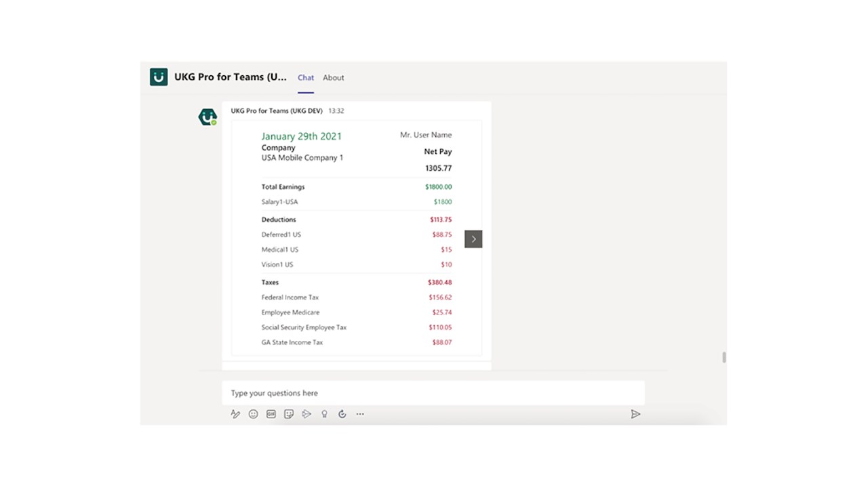The height and width of the screenshot is (488, 868).
Task: Open the sticker picker
Action: tap(289, 414)
